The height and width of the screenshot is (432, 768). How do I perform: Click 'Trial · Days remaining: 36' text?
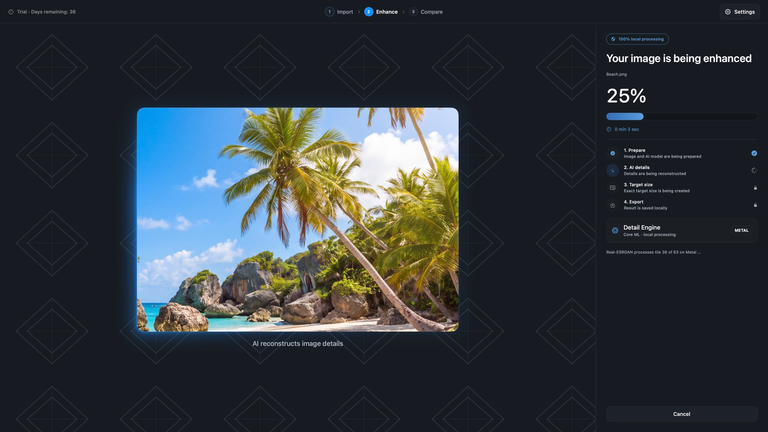click(47, 12)
